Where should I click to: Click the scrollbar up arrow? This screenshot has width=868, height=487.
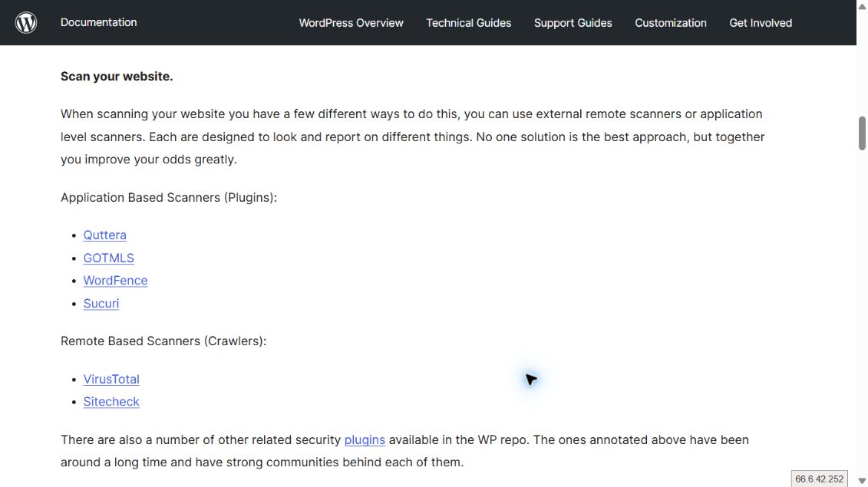point(862,5)
